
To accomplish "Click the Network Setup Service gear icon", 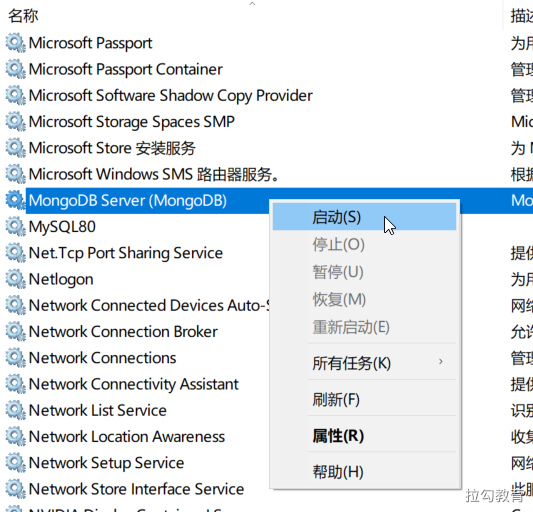I will point(16,463).
